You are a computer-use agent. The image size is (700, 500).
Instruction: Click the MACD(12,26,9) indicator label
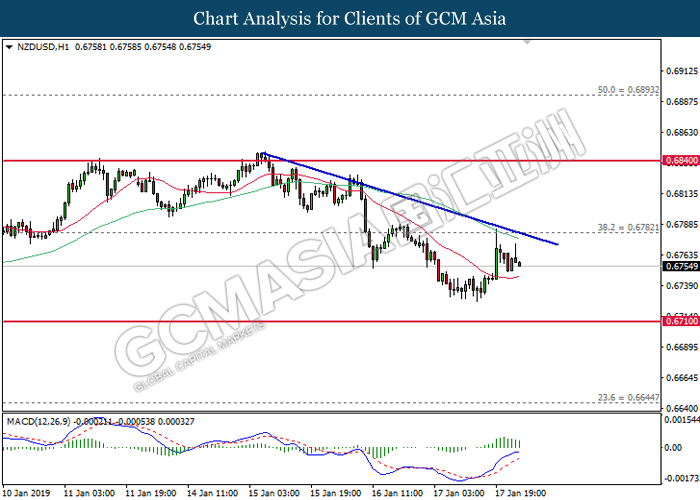(38, 421)
